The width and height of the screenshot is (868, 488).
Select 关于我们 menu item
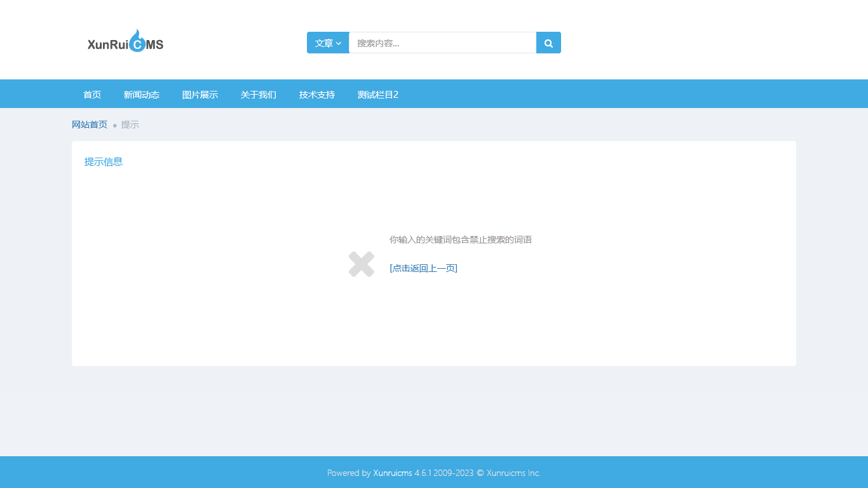(259, 94)
